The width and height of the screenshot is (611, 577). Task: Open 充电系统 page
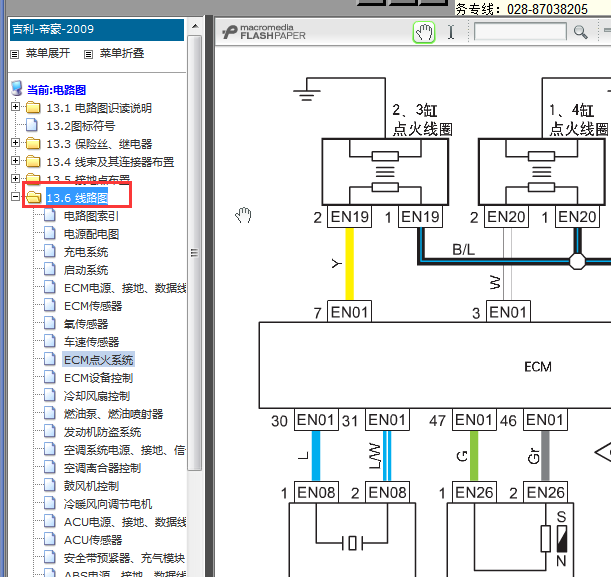(86, 252)
